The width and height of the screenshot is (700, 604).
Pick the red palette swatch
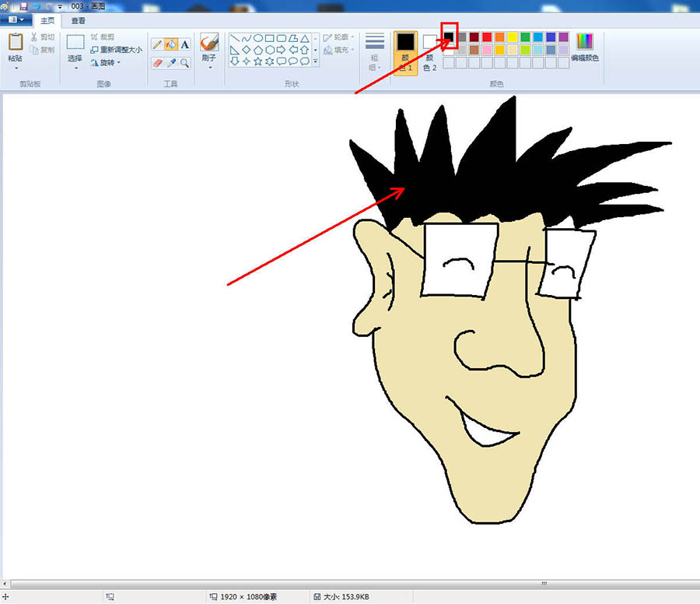pyautogui.click(x=487, y=37)
